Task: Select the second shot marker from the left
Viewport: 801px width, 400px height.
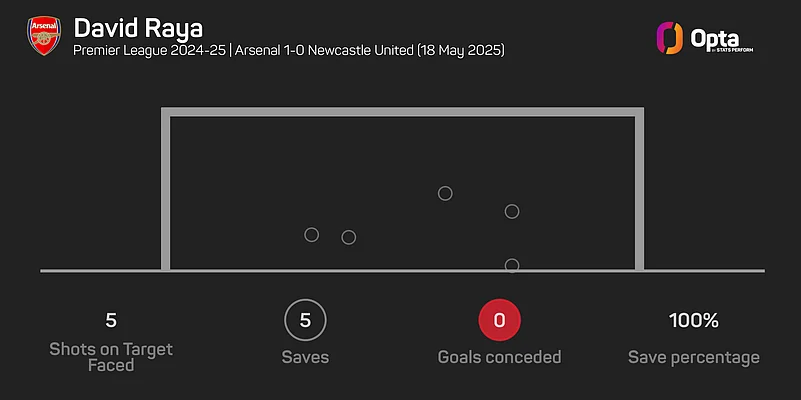Action: pyautogui.click(x=349, y=237)
